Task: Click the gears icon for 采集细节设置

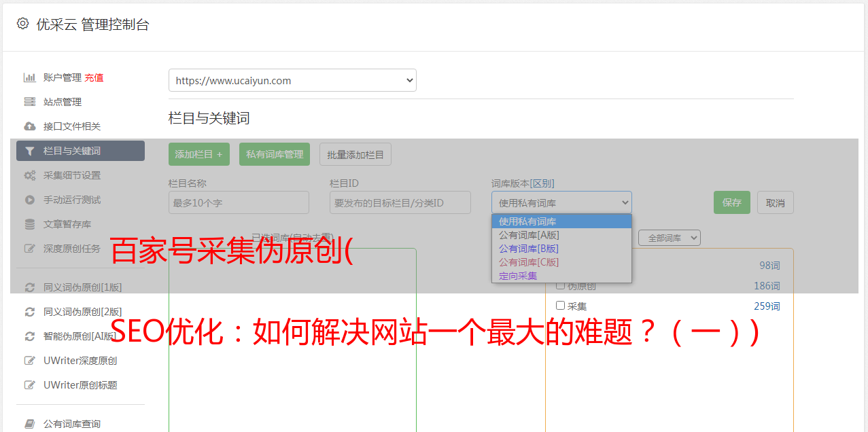Action: pyautogui.click(x=29, y=175)
